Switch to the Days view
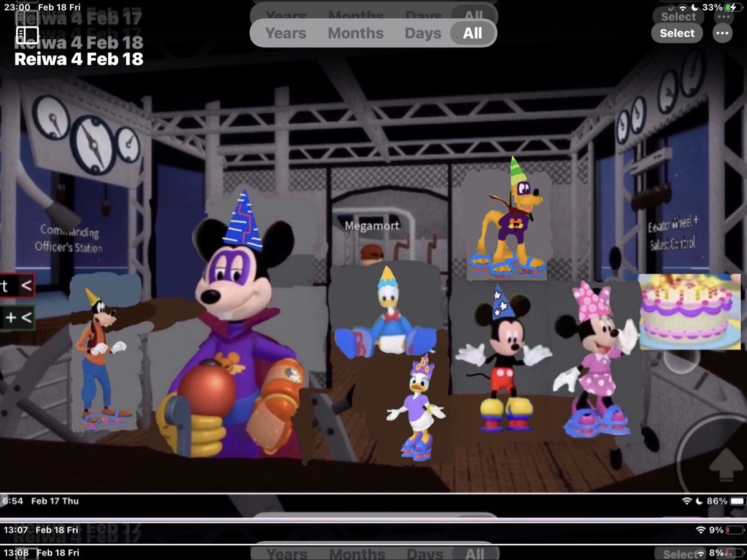This screenshot has width=747, height=560. coord(423,33)
